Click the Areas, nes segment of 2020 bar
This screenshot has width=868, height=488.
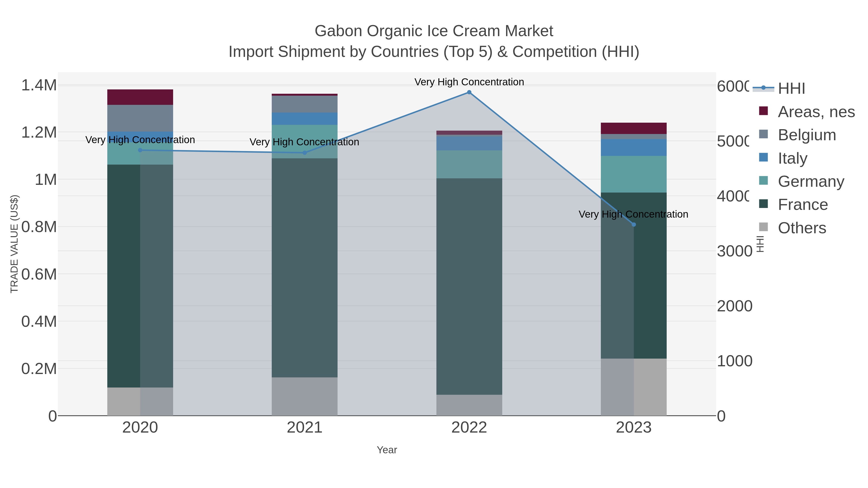pyautogui.click(x=140, y=97)
